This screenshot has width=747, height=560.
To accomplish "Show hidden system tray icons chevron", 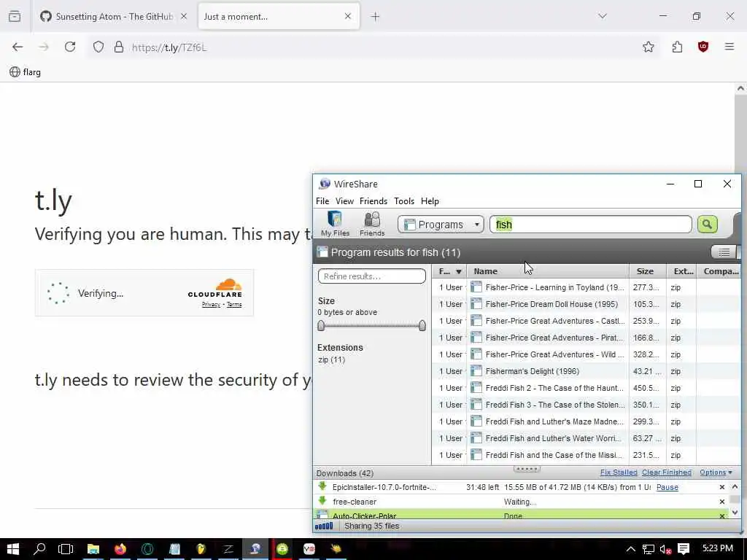I will point(631,549).
